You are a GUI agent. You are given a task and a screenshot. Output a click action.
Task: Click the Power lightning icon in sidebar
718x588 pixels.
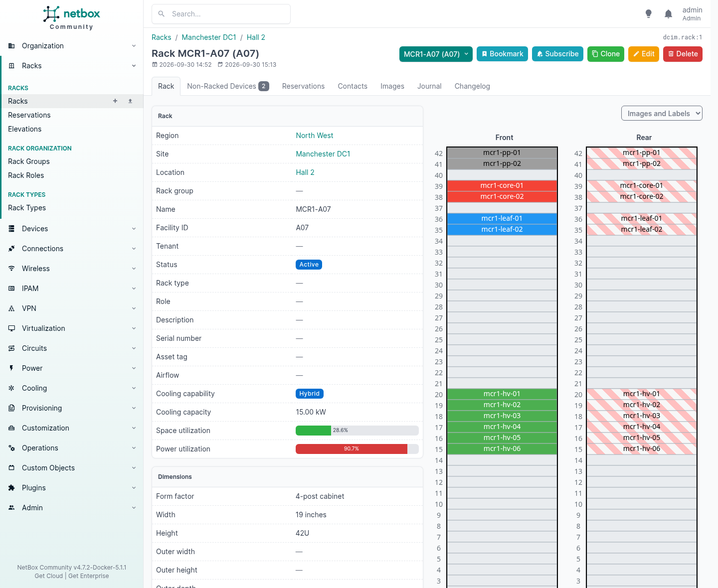pyautogui.click(x=11, y=368)
